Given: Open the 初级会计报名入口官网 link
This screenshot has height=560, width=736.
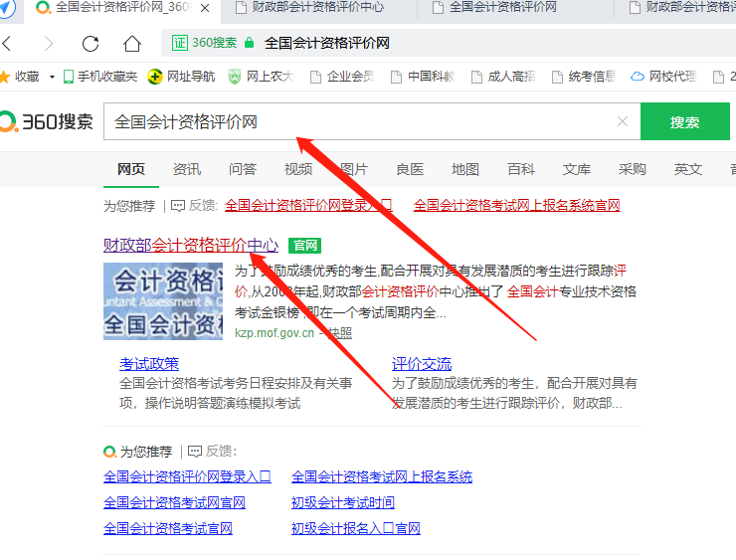Looking at the screenshot, I should 356,528.
